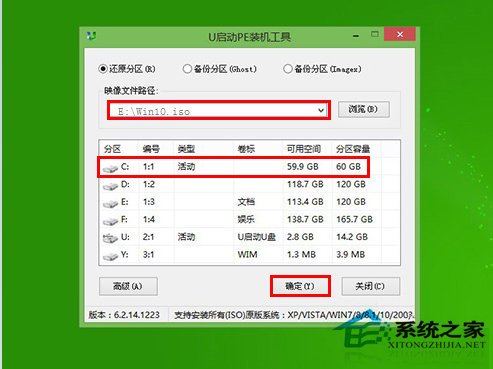
Task: Select partition number 3:1 cell
Action: click(149, 255)
